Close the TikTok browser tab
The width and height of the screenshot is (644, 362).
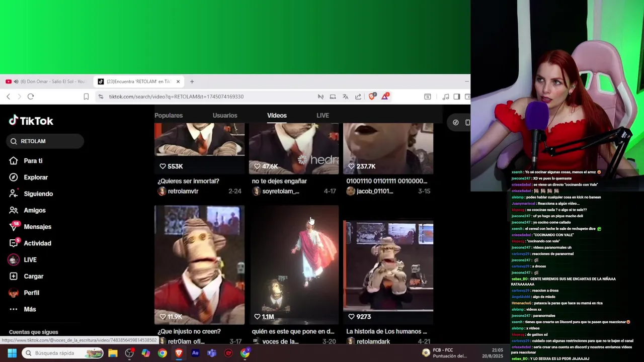(x=178, y=81)
